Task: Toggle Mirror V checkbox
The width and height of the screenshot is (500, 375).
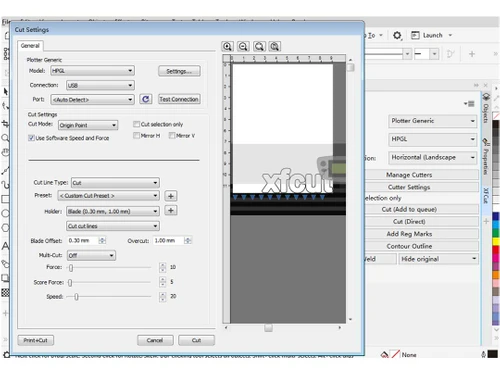Action: coord(172,136)
